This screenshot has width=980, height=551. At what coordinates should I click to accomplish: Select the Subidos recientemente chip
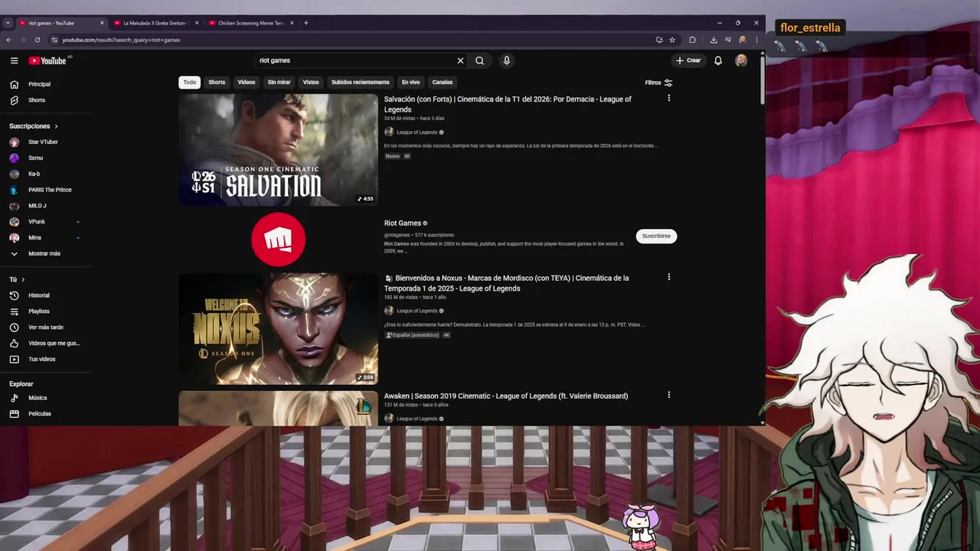pyautogui.click(x=360, y=83)
